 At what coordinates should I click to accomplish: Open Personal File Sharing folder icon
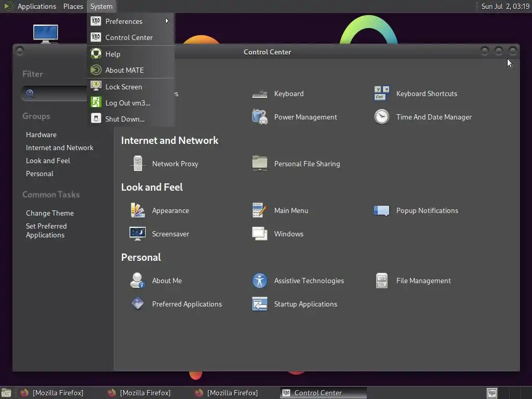pos(260,164)
